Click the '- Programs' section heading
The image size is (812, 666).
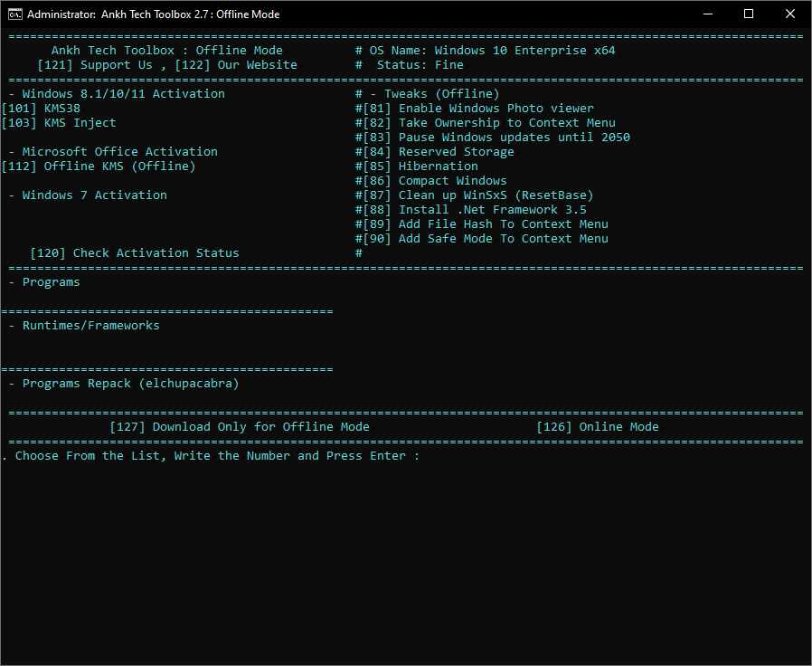(x=44, y=282)
